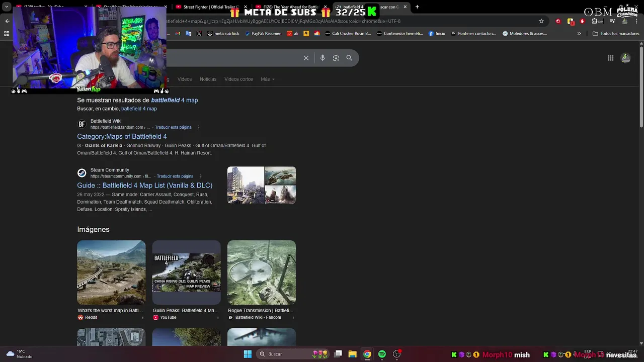Open Steam guide Battlefield 4 Map List
The image size is (644, 362).
[145, 186]
